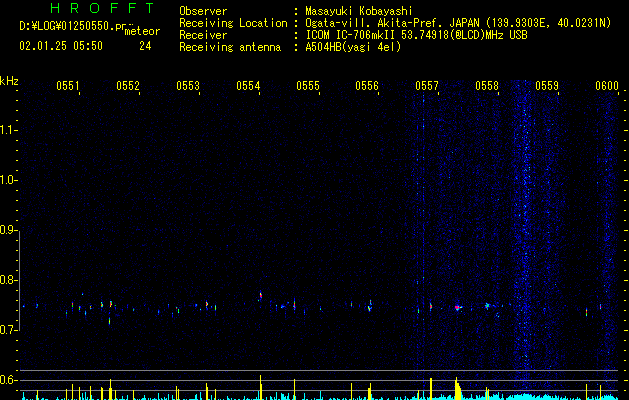Click the 1.1 kHz axis label

[x=8, y=130]
